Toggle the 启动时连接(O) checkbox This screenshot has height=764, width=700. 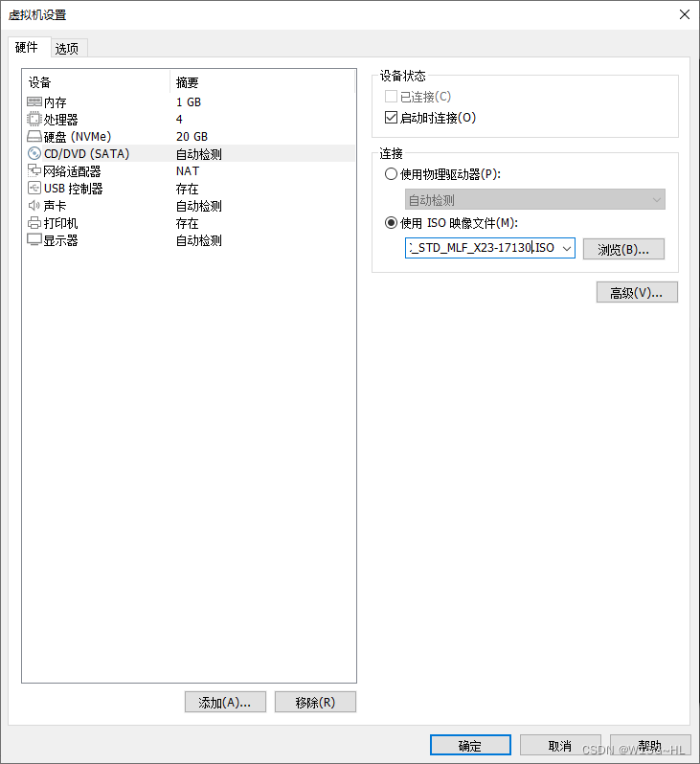click(x=391, y=118)
